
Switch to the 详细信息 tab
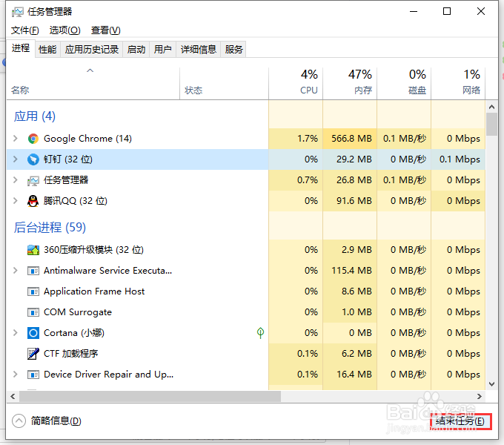click(x=199, y=50)
